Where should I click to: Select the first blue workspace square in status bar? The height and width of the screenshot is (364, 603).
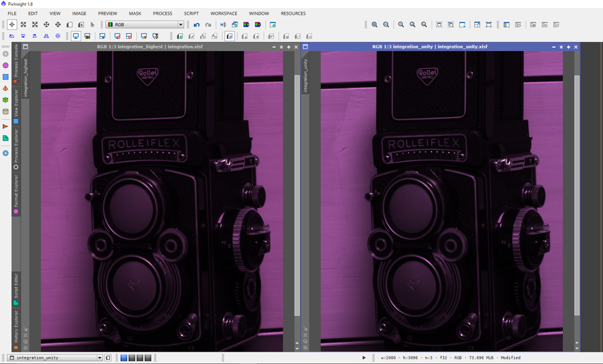[124, 358]
